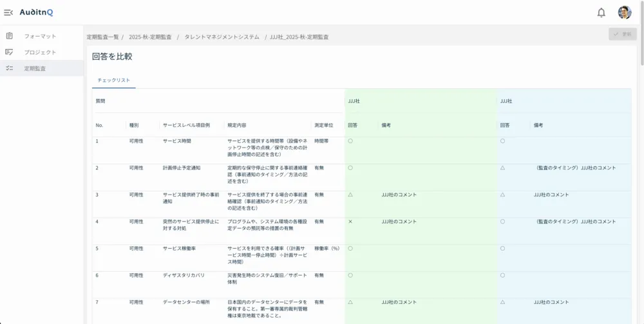Click the ○ answer in row 5 green column

350,249
